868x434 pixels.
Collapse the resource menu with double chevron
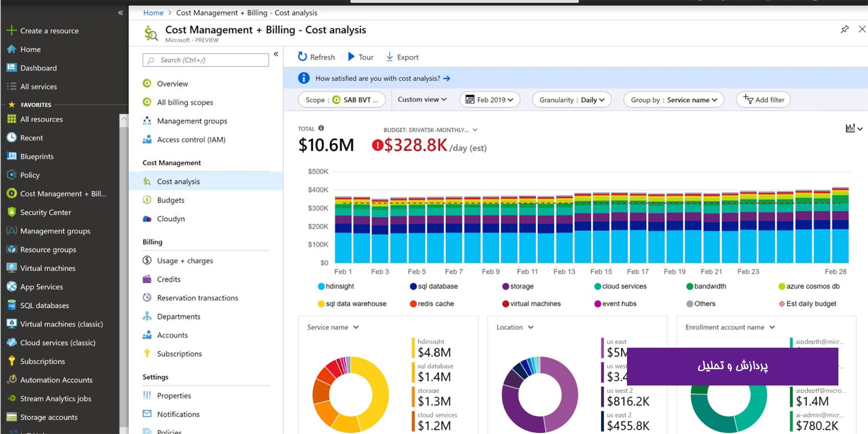pyautogui.click(x=276, y=54)
